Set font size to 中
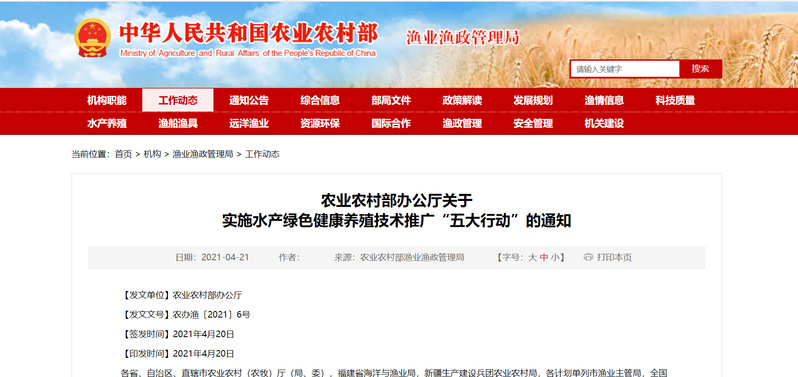Viewport: 798px width, 377px height. click(544, 257)
